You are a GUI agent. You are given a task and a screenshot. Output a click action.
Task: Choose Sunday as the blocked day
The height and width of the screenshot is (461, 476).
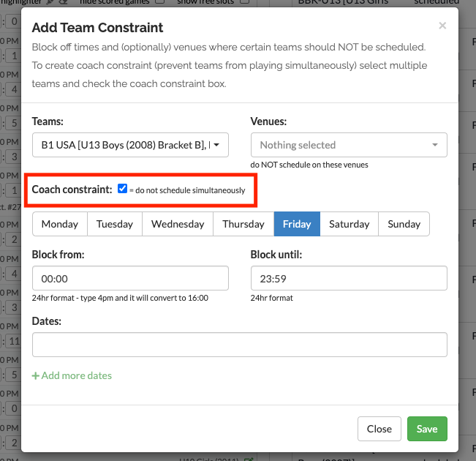tap(404, 224)
